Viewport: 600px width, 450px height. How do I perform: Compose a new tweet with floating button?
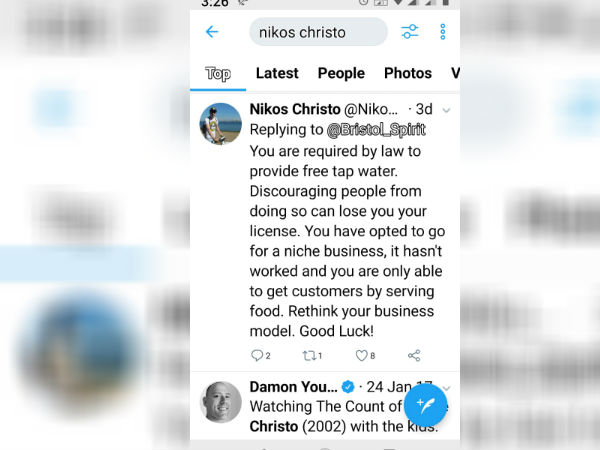[426, 405]
